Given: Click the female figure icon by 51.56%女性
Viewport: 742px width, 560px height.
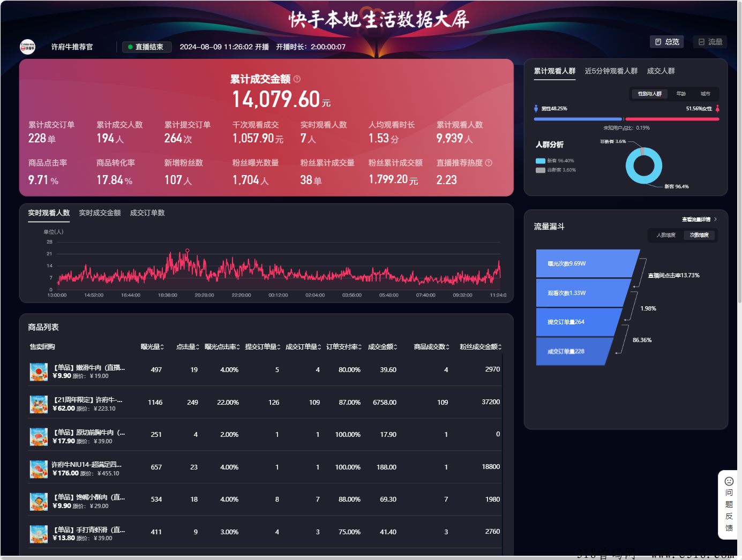Looking at the screenshot, I should (717, 108).
